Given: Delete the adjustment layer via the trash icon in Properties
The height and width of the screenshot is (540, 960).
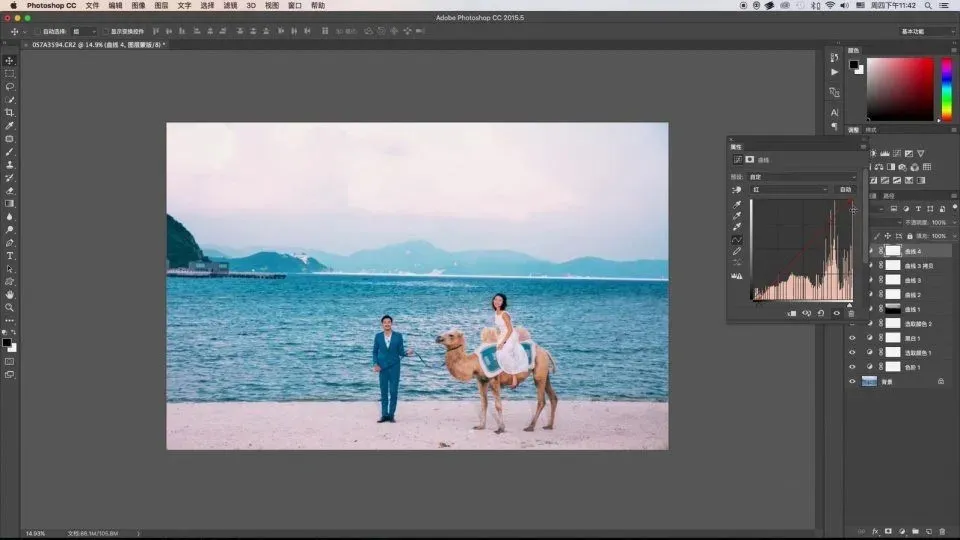Looking at the screenshot, I should point(851,313).
